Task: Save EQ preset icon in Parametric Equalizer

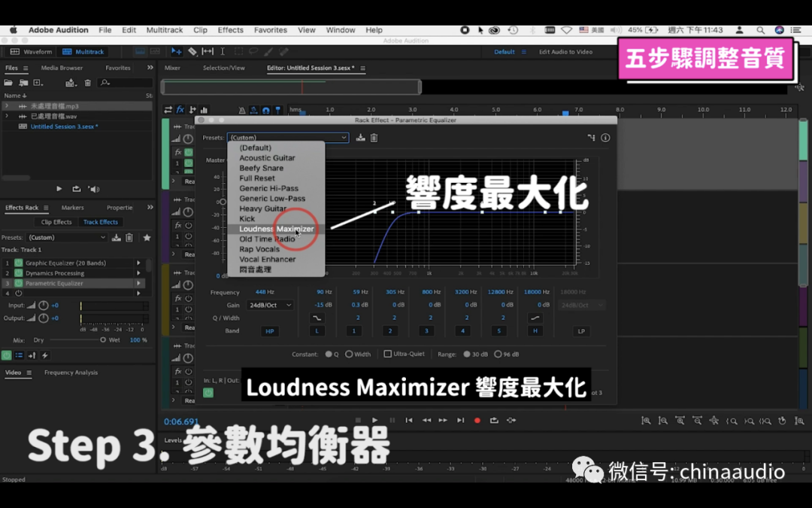Action: coord(360,138)
